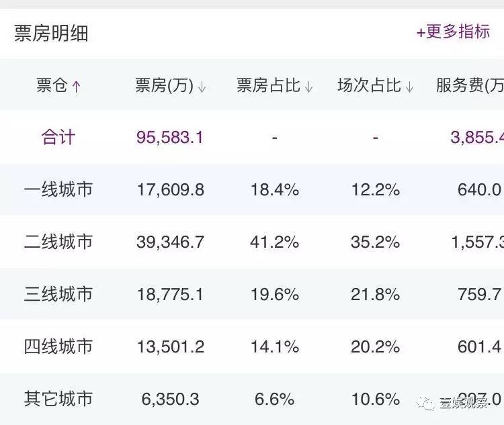Click the 票仓 sort arrow icon
This screenshot has width=504, height=425.
coord(77,87)
